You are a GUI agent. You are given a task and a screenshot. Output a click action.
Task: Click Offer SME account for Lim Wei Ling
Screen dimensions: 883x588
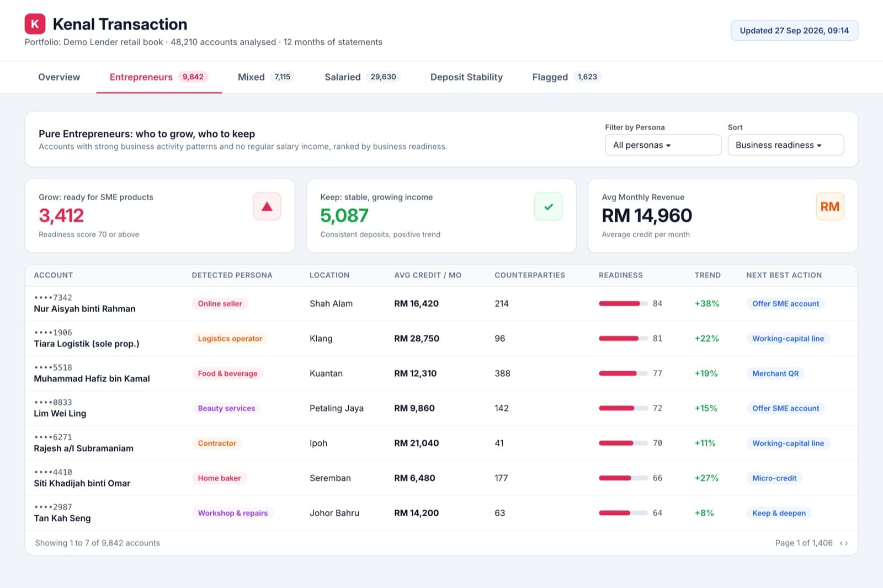[x=785, y=409]
